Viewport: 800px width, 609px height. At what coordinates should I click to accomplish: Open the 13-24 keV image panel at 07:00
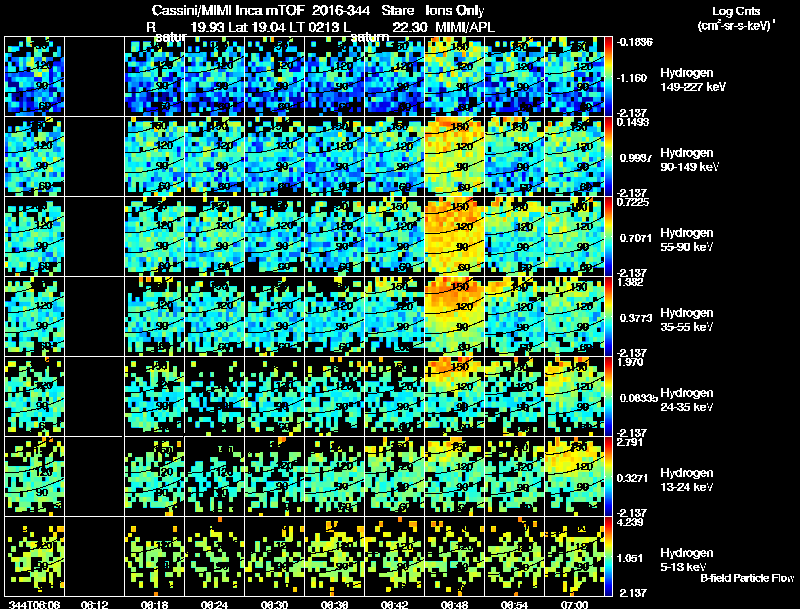click(574, 477)
